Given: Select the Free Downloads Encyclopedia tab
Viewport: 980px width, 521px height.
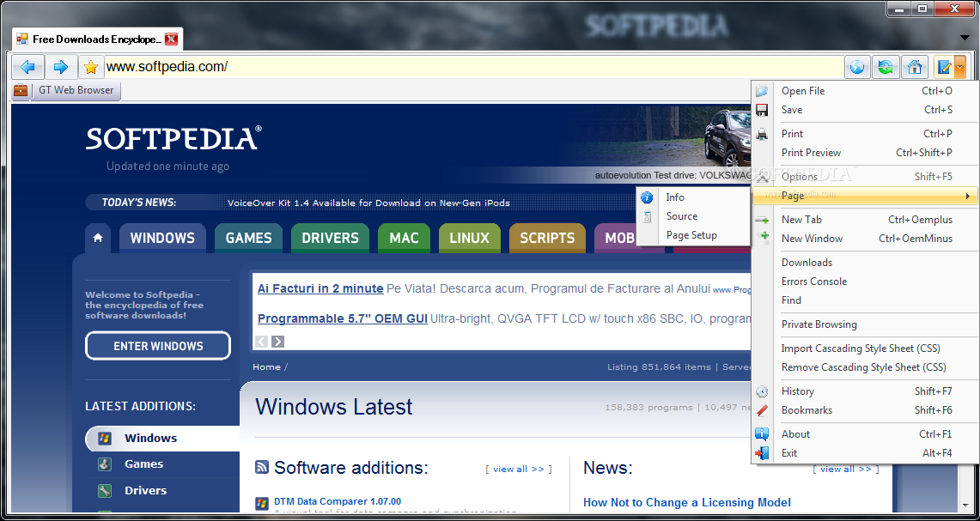Looking at the screenshot, I should pos(97,39).
